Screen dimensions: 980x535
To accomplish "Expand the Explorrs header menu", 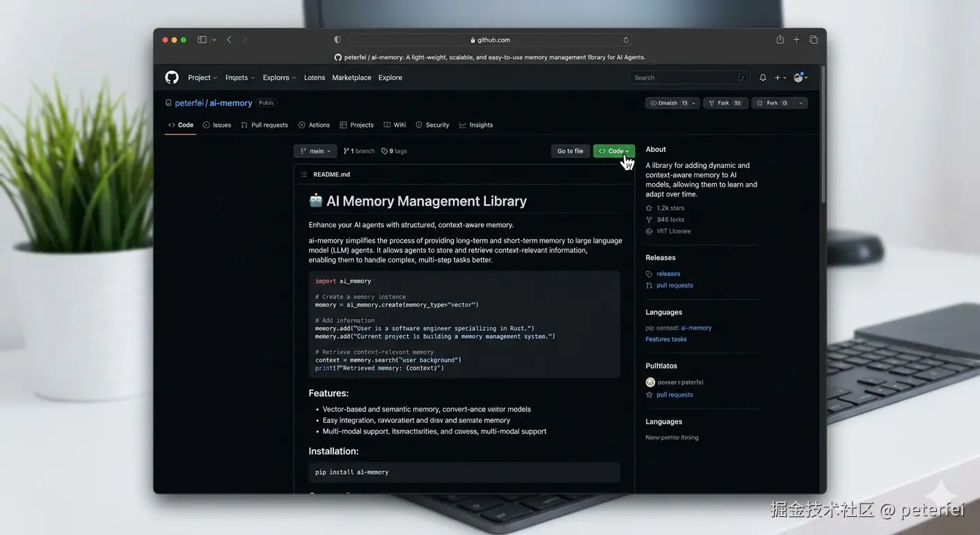I will (x=279, y=77).
